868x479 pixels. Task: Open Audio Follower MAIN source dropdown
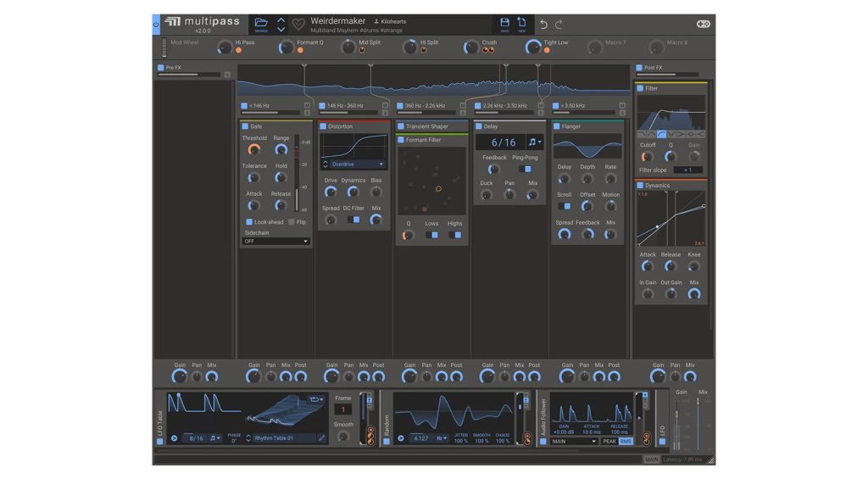click(574, 442)
